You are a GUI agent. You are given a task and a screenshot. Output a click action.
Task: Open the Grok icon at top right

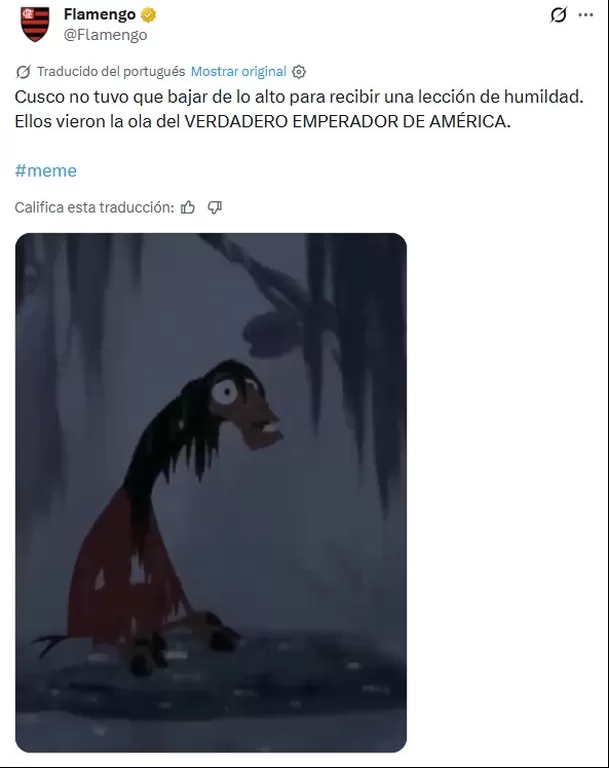[x=558, y=15]
